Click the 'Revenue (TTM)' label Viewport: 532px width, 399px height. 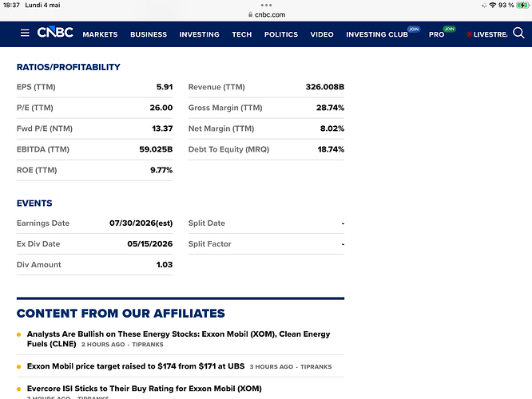(216, 87)
